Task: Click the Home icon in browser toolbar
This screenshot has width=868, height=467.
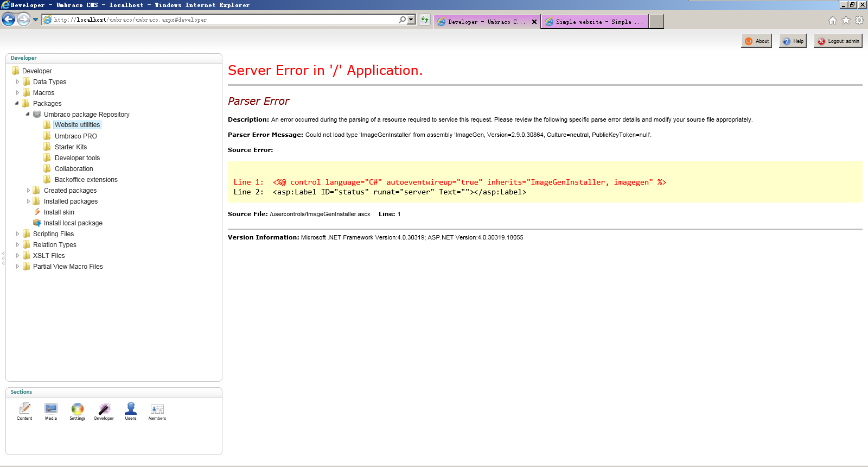Action: pos(833,21)
